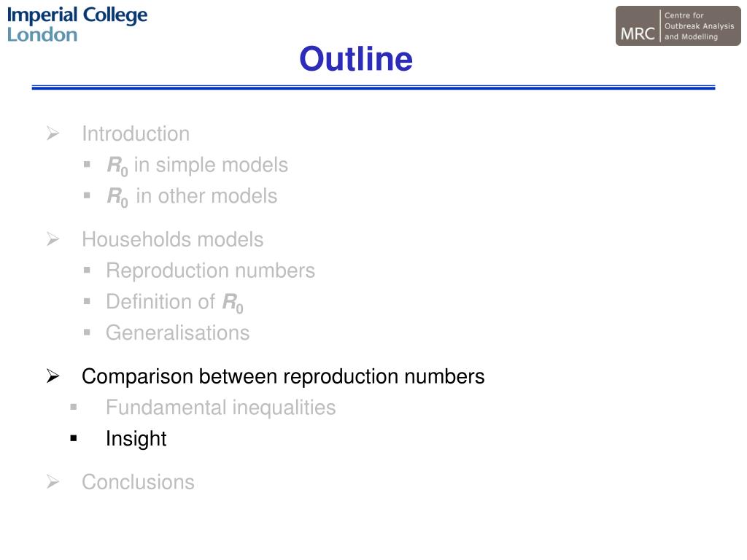This screenshot has height=560, width=747.
Task: Select 'Comparison between reproduction numbers' heading
Action: 283,377
